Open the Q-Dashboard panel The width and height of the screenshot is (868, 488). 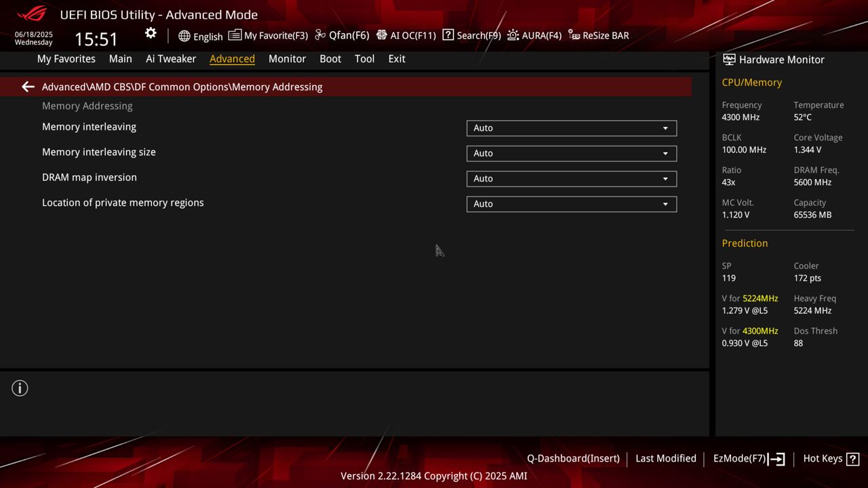(x=573, y=458)
